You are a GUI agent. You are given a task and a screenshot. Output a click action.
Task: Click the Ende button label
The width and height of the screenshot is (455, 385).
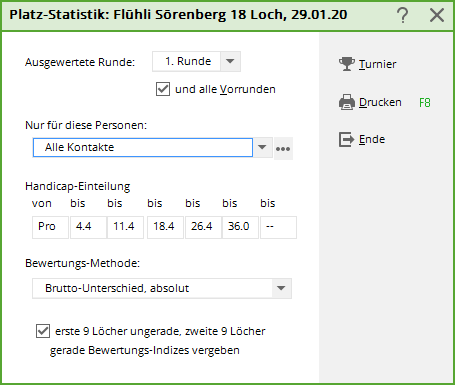372,139
